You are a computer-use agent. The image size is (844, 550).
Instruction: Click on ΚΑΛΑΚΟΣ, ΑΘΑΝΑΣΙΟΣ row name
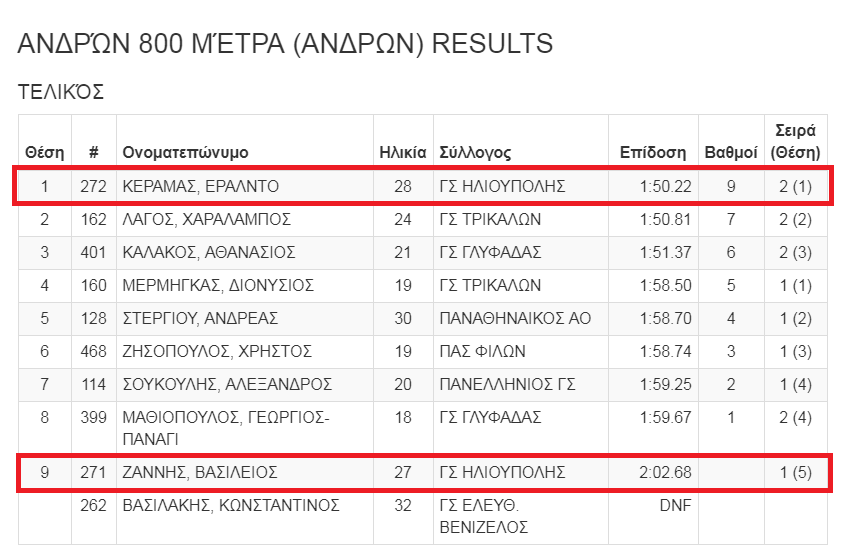[209, 252]
